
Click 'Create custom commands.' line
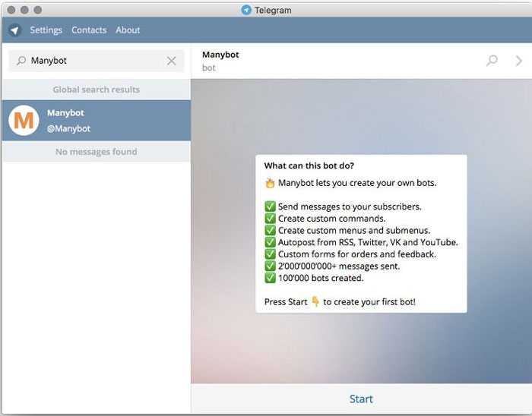point(325,219)
